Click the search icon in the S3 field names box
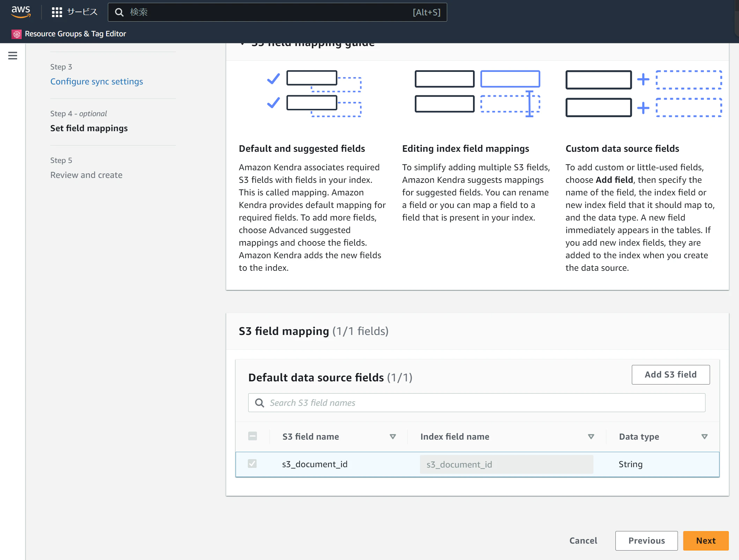The width and height of the screenshot is (739, 560). (259, 403)
